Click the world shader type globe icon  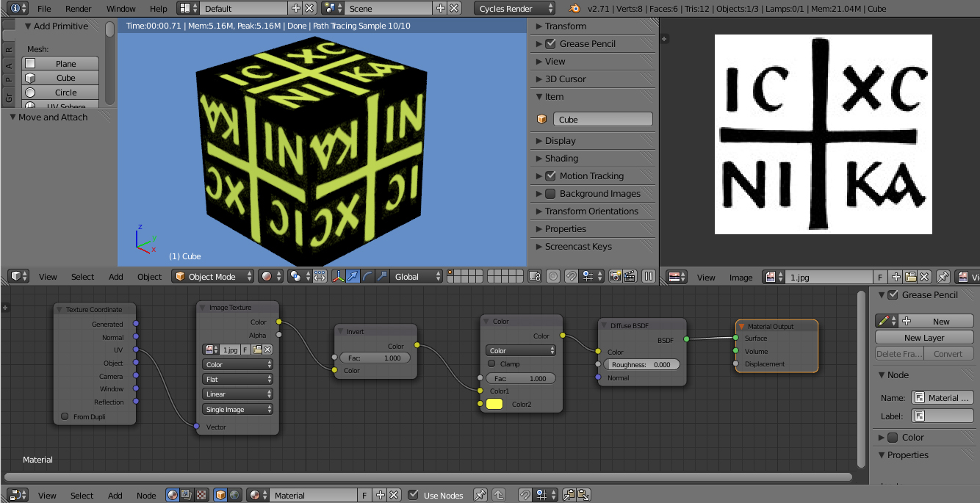pyautogui.click(x=234, y=496)
